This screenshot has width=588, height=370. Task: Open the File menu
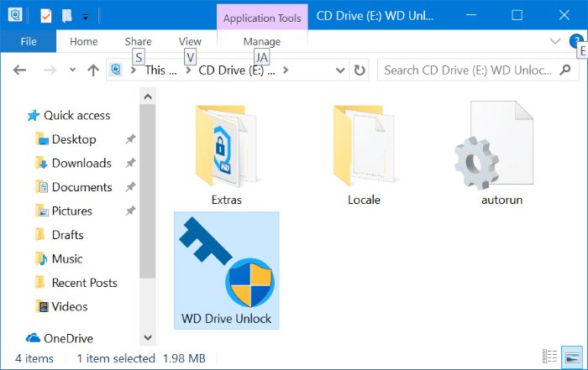pyautogui.click(x=29, y=41)
